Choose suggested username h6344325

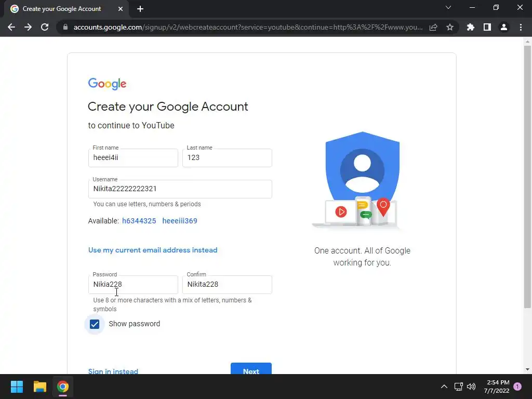coord(139,221)
